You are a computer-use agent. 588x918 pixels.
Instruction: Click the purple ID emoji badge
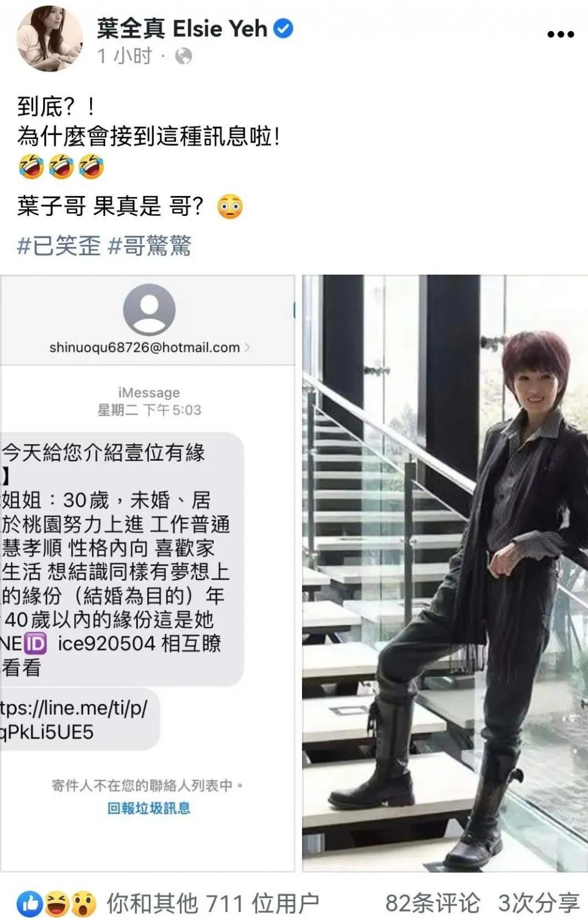tap(36, 643)
